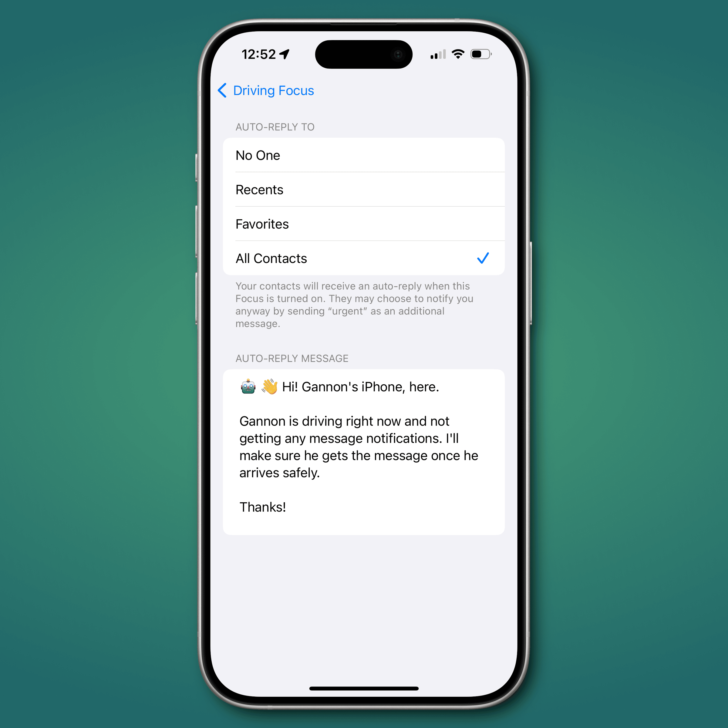Select 'No One' auto-reply option
This screenshot has height=728, width=728.
point(363,155)
